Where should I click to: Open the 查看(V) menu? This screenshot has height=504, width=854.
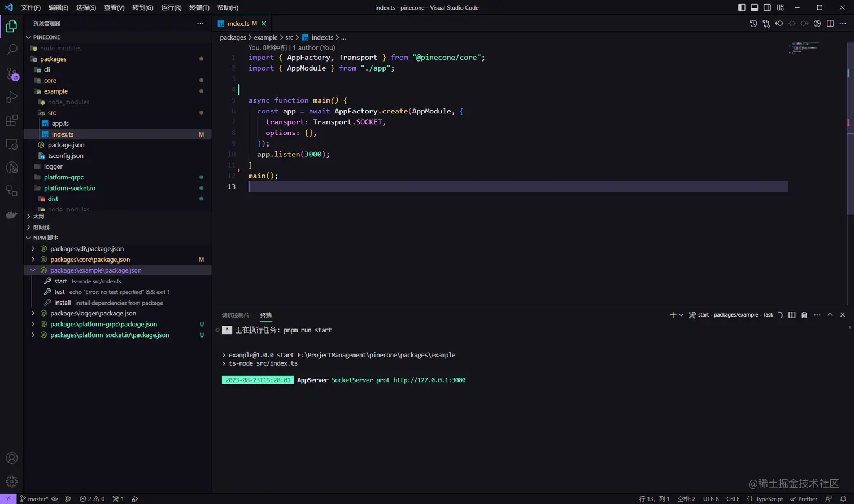coord(114,7)
